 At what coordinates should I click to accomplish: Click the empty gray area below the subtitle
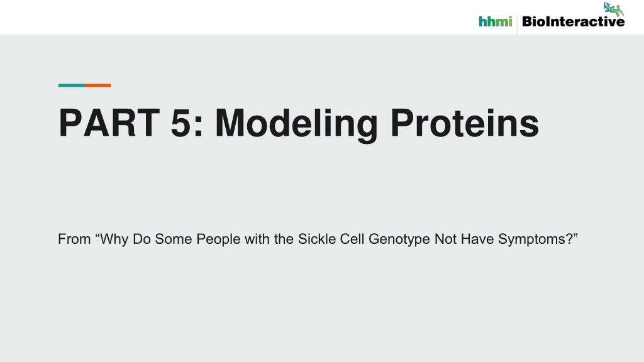coord(322,308)
